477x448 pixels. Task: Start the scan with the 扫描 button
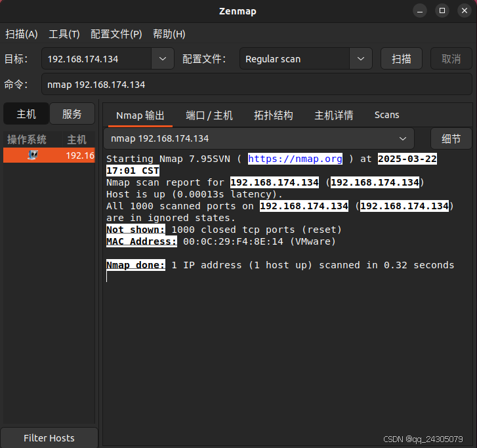point(402,58)
